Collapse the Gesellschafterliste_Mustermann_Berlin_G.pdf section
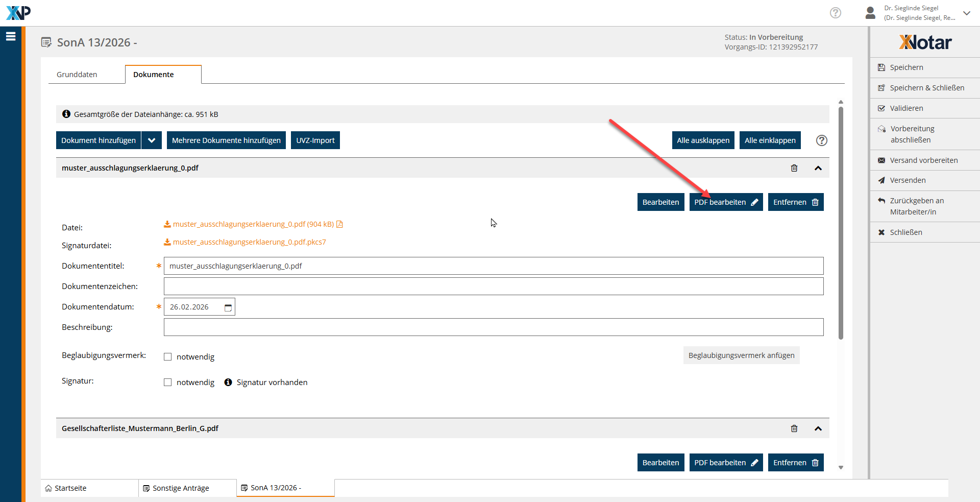This screenshot has width=980, height=502. pyautogui.click(x=818, y=428)
